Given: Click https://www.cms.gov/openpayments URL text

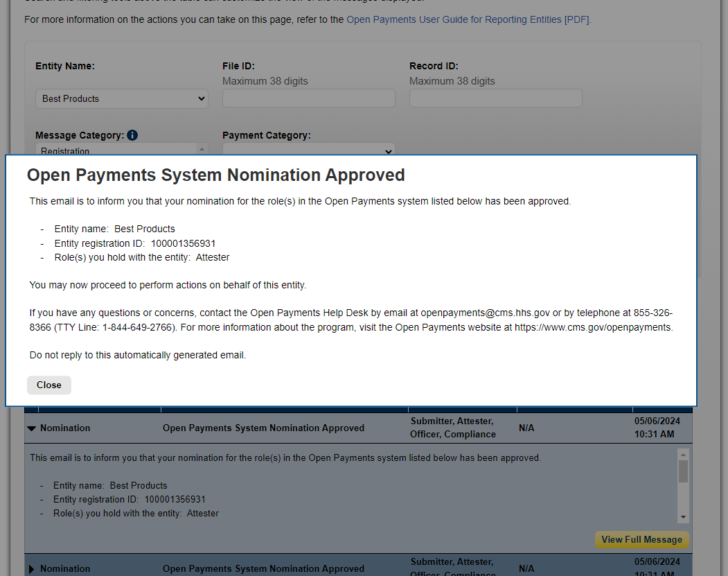Looking at the screenshot, I should point(593,327).
